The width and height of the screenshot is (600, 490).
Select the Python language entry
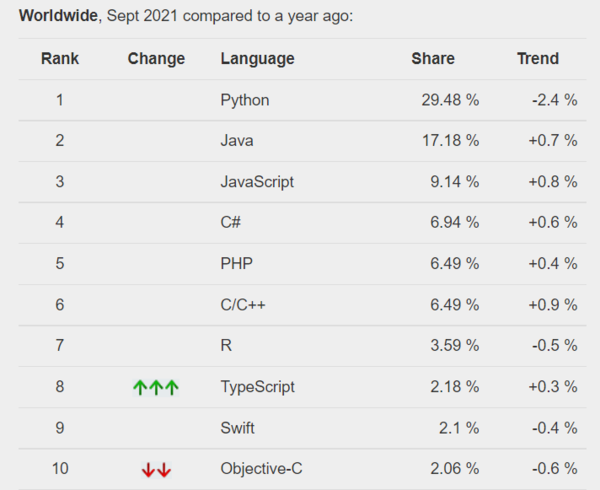(244, 100)
